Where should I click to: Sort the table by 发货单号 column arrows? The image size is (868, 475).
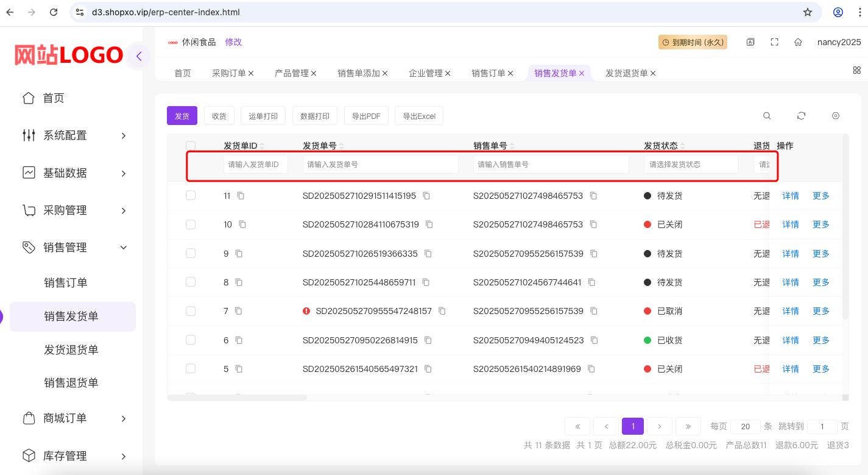[x=341, y=146]
